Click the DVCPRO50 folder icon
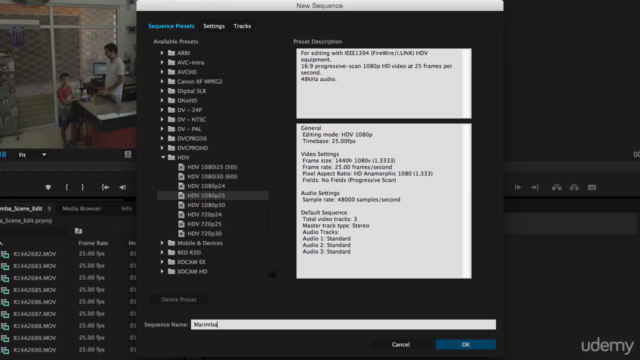640x360 pixels. pos(171,138)
